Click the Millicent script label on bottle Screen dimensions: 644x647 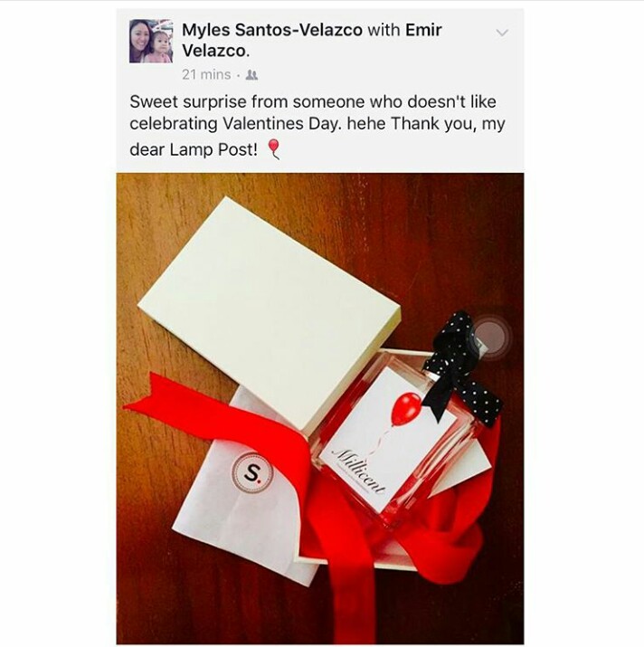[x=359, y=471]
